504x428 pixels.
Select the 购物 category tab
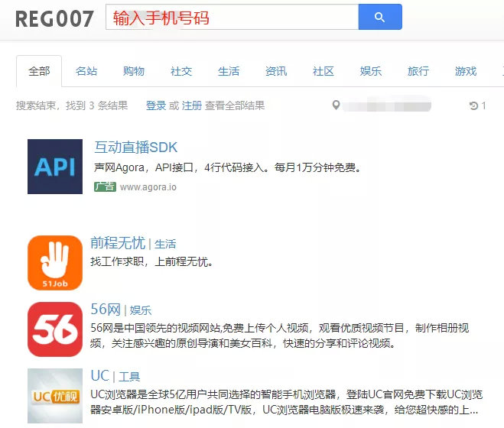(x=134, y=71)
